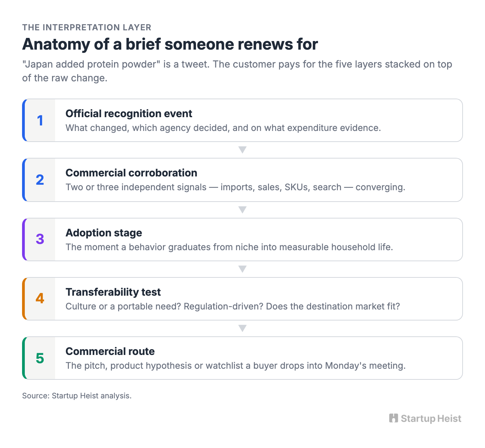Image resolution: width=485 pixels, height=448 pixels.
Task: Click the Startup Heist logo icon
Action: tap(393, 418)
